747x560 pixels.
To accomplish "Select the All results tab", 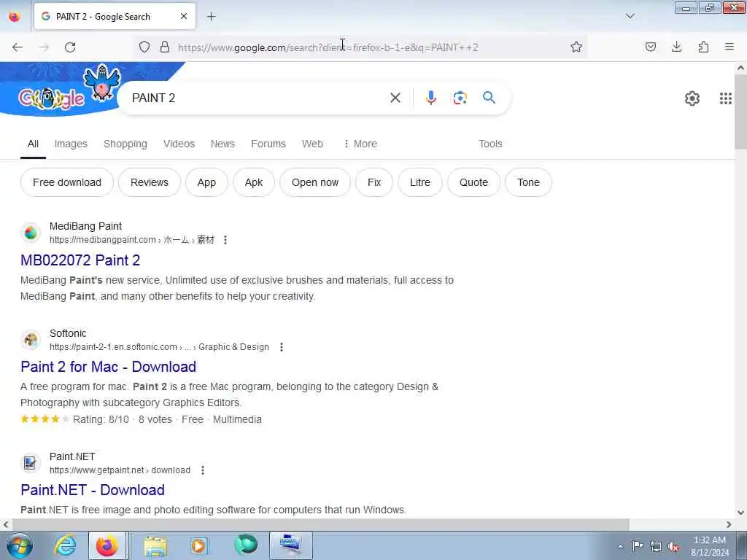I will pos(33,144).
